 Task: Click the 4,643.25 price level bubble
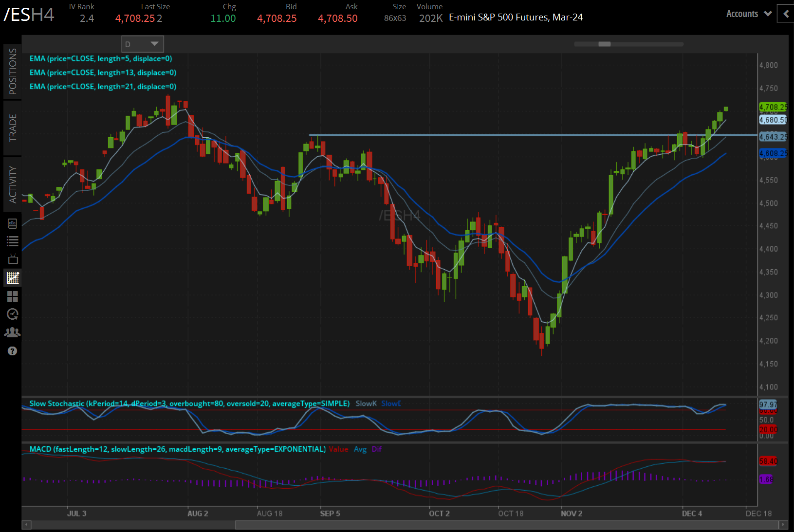click(773, 137)
